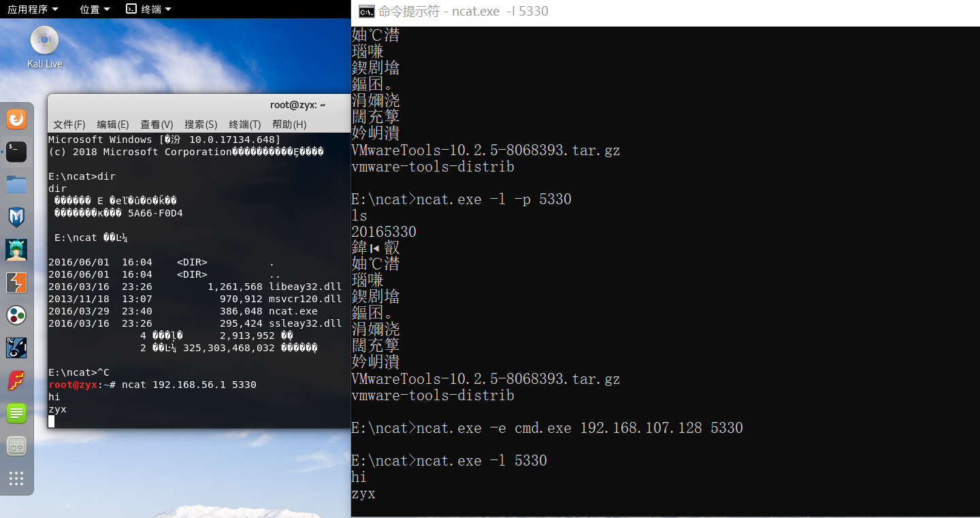
Task: Open terminal 编辑(E) menu
Action: coord(113,125)
